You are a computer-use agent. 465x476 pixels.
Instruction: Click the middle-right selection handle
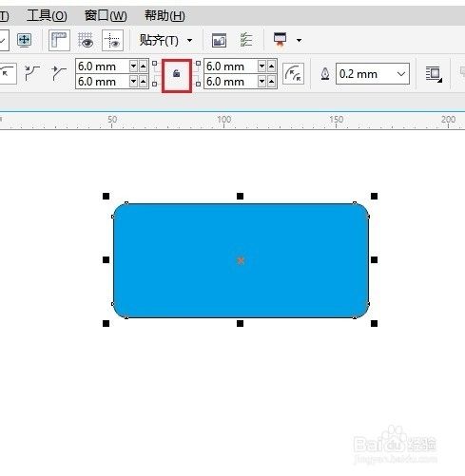click(x=374, y=260)
